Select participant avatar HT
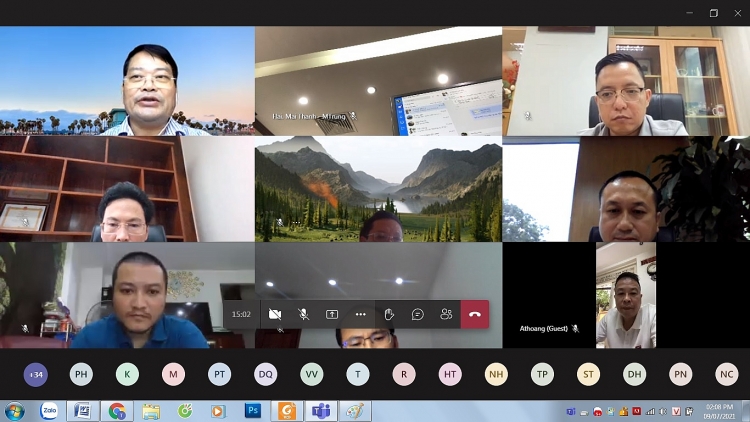The image size is (750, 422). point(450,375)
